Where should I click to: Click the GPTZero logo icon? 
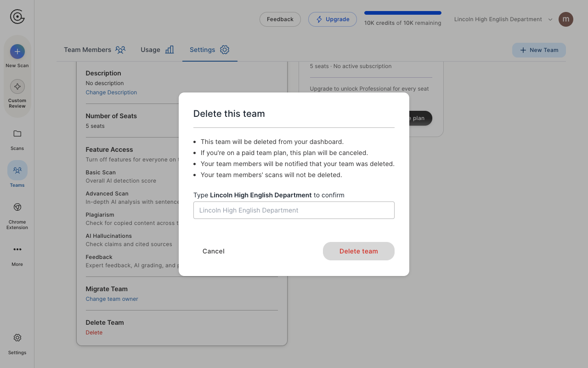(17, 17)
